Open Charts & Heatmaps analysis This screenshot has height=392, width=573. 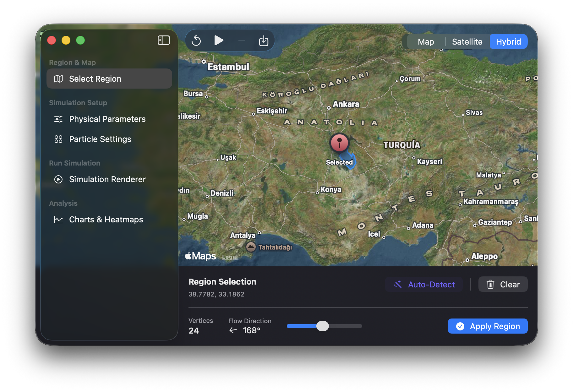point(106,220)
